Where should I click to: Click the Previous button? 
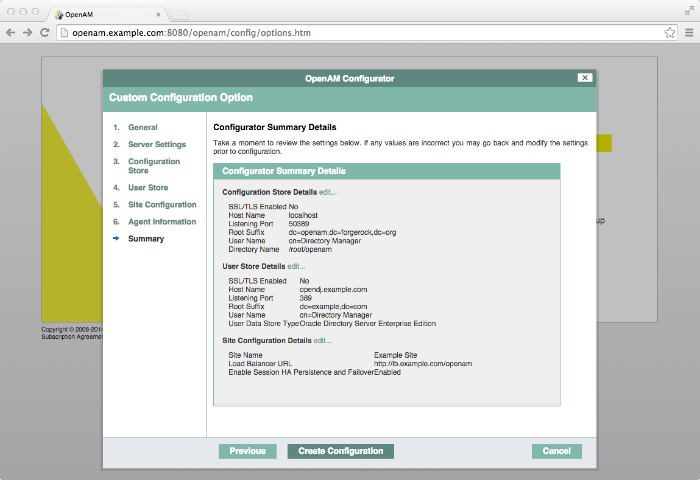pos(248,451)
